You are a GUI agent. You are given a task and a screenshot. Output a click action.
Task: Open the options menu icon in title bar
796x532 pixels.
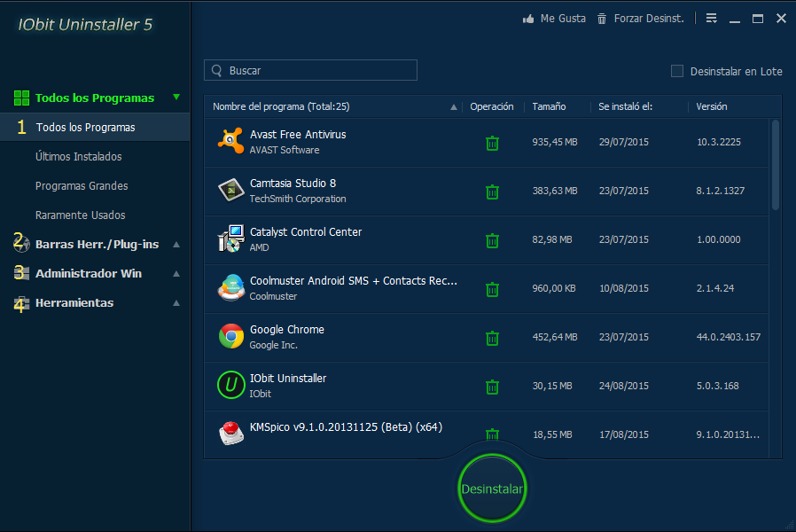pyautogui.click(x=711, y=19)
